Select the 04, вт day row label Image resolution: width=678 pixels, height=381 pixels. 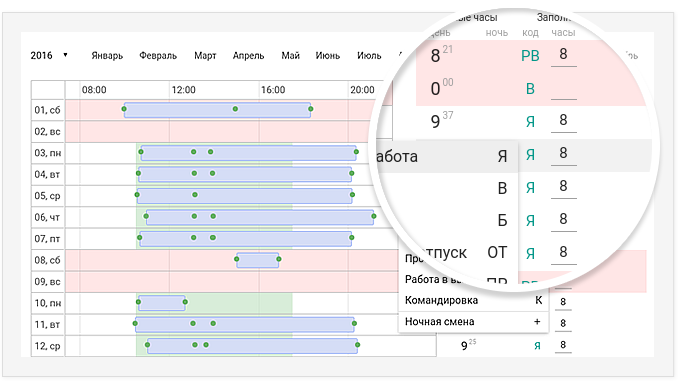tap(48, 174)
